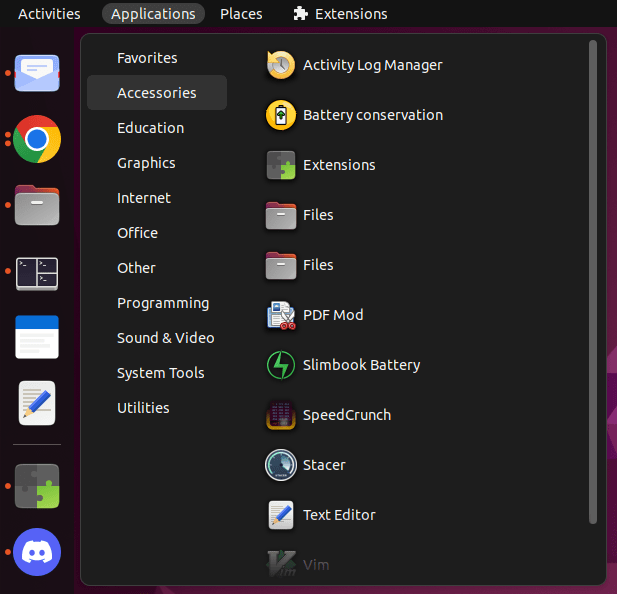Viewport: 617px width, 594px height.
Task: Launch Vim at the bottom of the list
Action: pos(298,565)
